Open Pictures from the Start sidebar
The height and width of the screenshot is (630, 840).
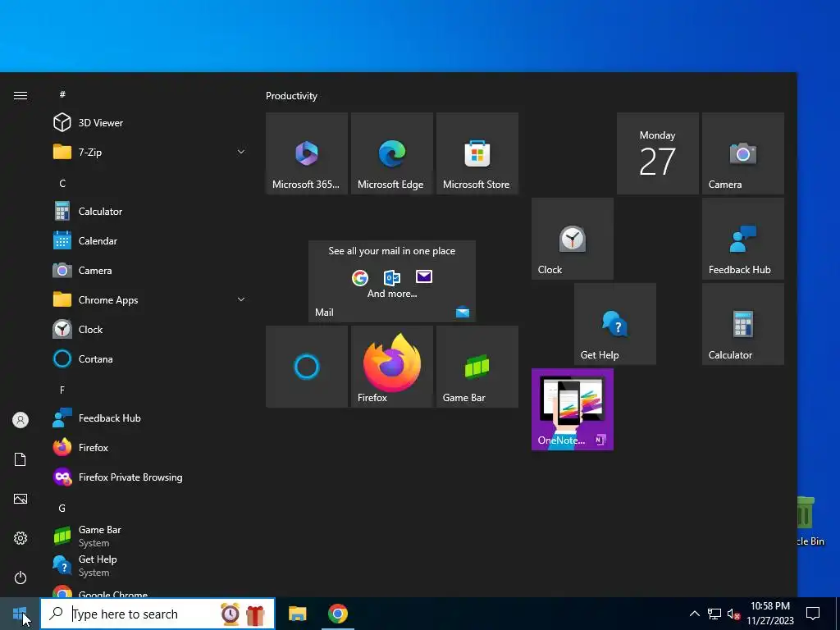point(21,499)
